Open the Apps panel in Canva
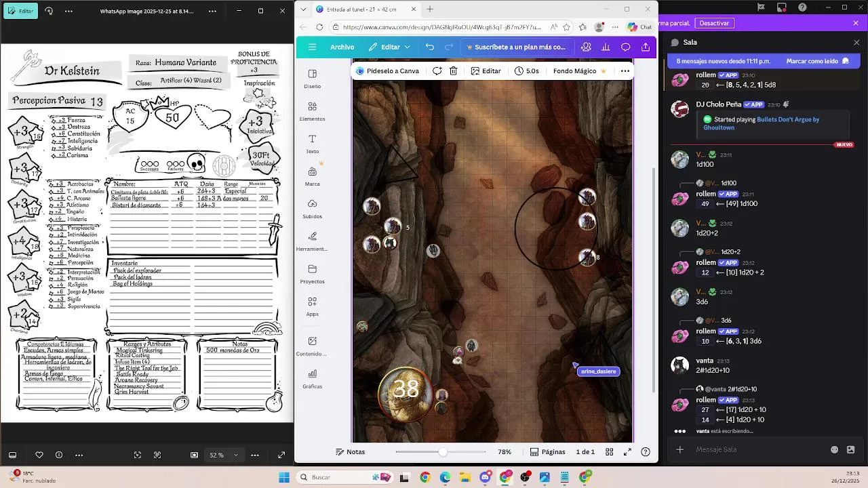The image size is (868, 488). click(312, 306)
